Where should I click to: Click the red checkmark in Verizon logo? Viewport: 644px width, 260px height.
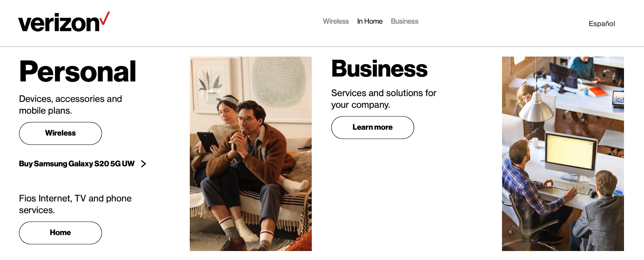point(105,18)
